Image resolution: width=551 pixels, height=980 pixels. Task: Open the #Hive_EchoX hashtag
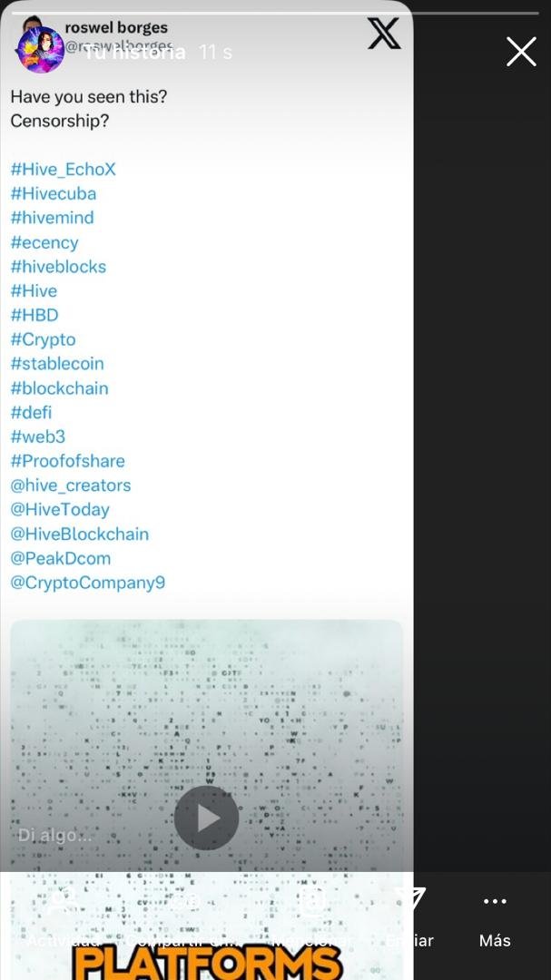(64, 170)
